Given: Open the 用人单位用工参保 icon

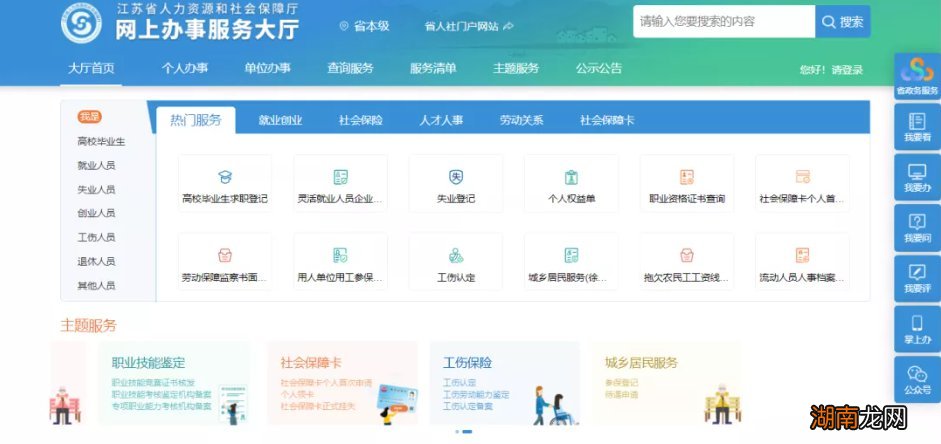Looking at the screenshot, I should (340, 256).
